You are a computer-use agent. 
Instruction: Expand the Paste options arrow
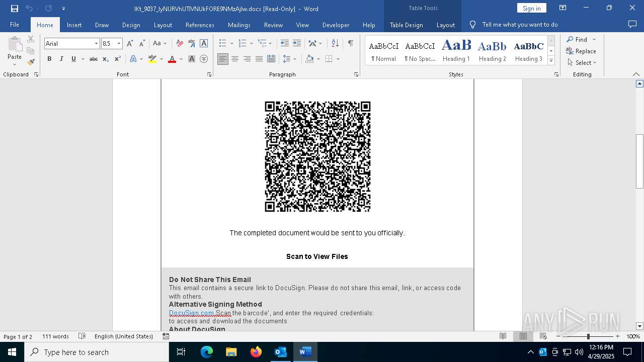[x=15, y=64]
